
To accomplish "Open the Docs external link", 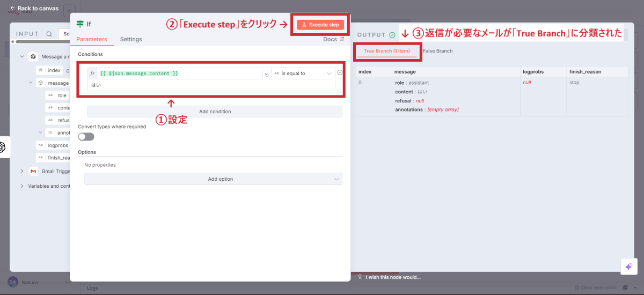I will click(x=333, y=39).
